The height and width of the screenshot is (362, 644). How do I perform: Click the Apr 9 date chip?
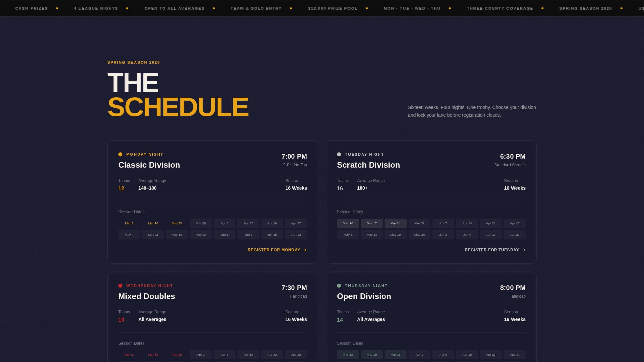click(443, 355)
